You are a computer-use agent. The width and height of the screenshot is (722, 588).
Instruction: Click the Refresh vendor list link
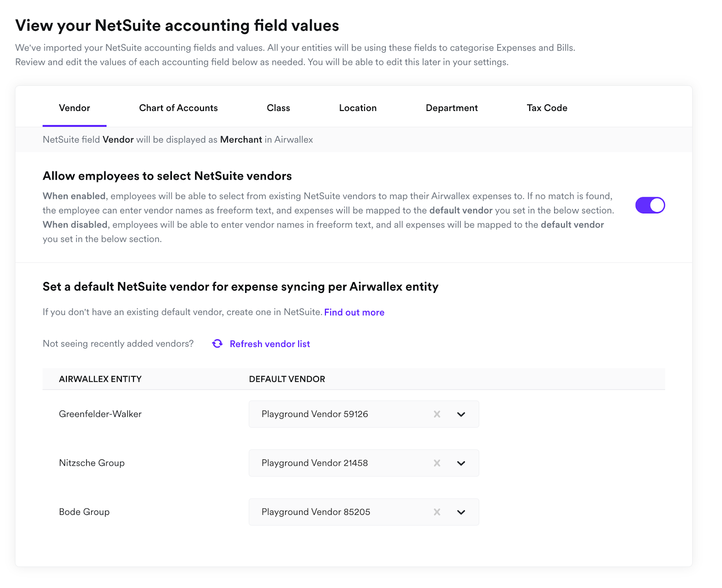[270, 344]
